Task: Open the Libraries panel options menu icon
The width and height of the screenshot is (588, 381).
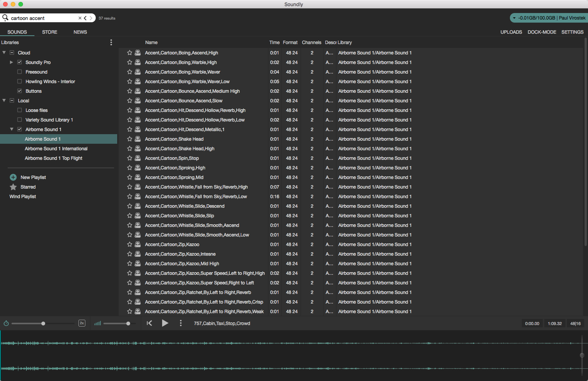Action: click(111, 42)
